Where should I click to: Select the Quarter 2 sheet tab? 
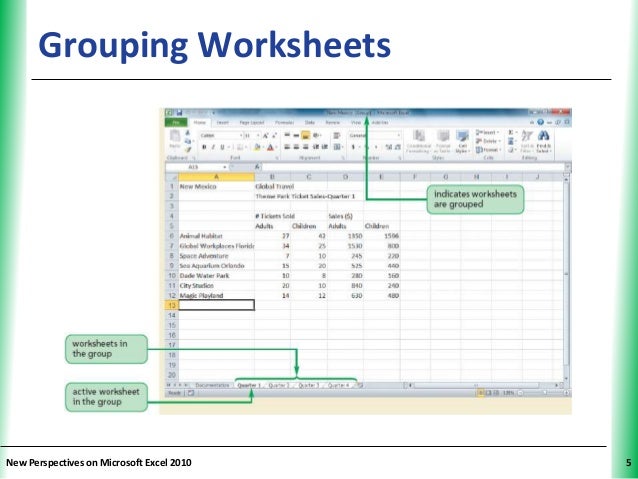tap(279, 385)
